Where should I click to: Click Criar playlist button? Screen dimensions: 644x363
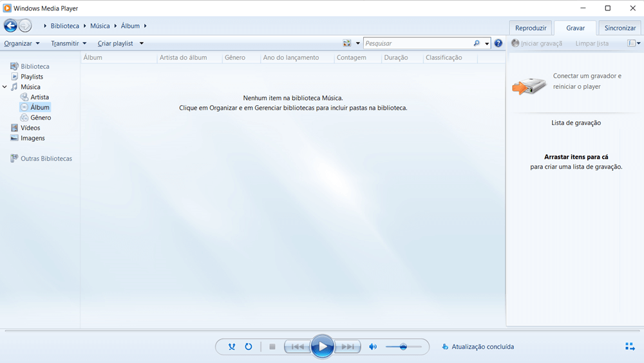pyautogui.click(x=115, y=43)
